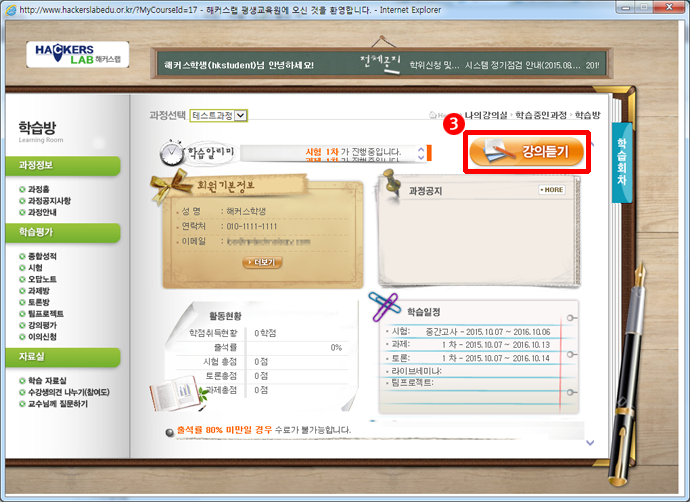
Task: Select 오답노트 from the sidebar
Action: tap(43, 279)
